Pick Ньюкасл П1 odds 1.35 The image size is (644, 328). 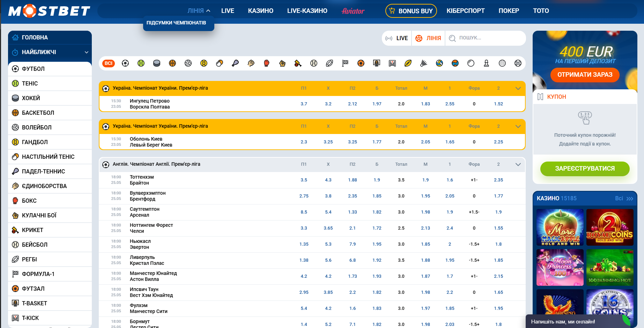point(304,244)
